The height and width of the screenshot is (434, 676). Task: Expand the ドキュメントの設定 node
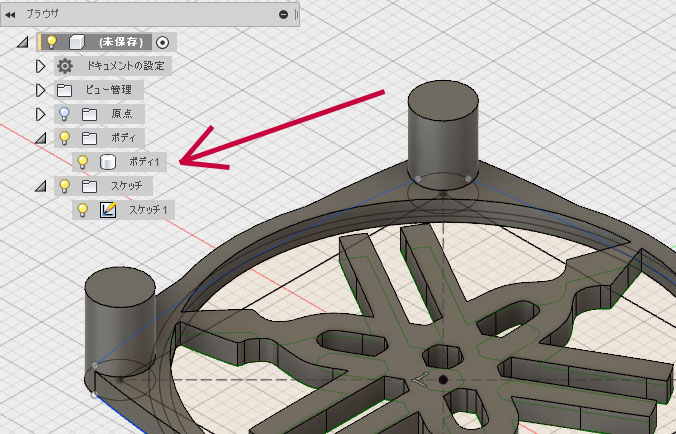point(41,66)
